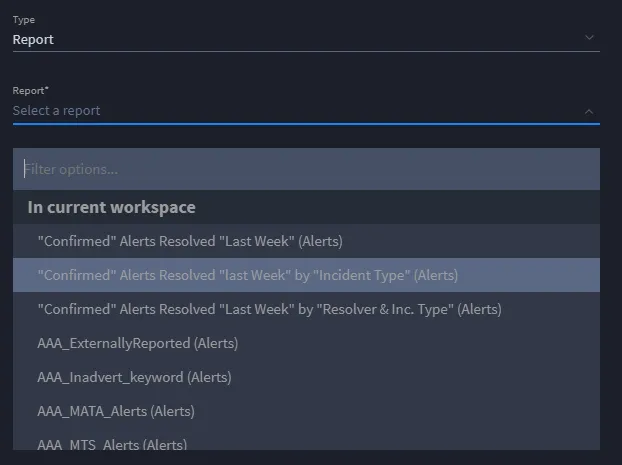Collapse the Select a report dropdown
The height and width of the screenshot is (465, 622).
tap(306, 111)
